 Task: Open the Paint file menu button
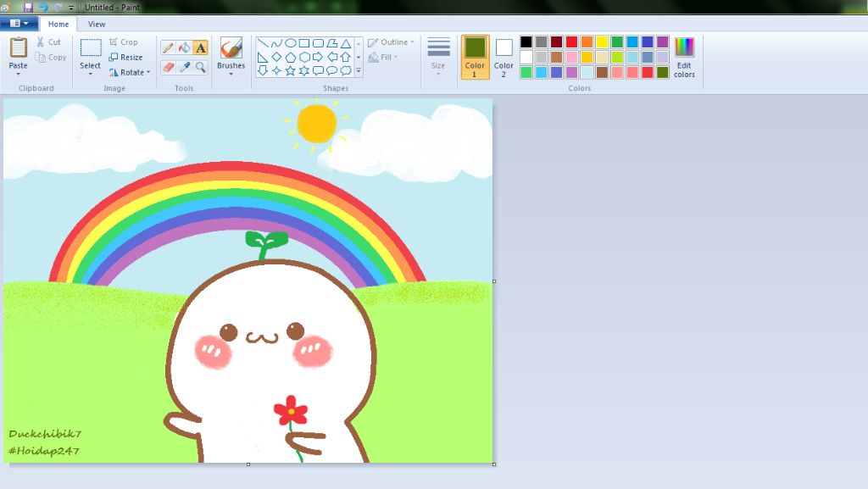[x=19, y=23]
